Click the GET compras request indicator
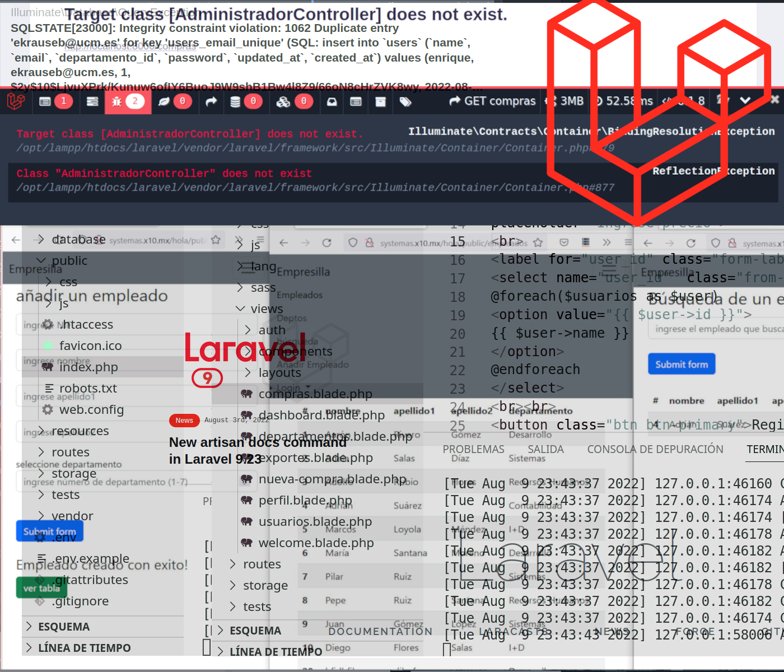Viewport: 784px width, 672px height. pos(492,101)
